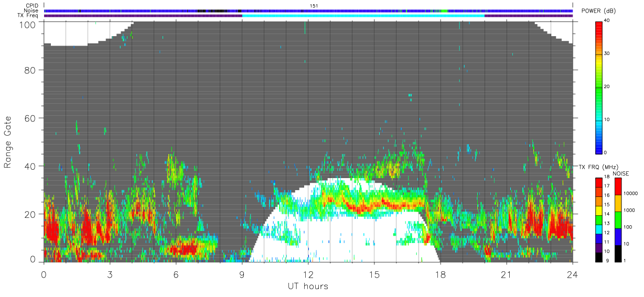Click the 6 tick on the UT hours axis

176,274
